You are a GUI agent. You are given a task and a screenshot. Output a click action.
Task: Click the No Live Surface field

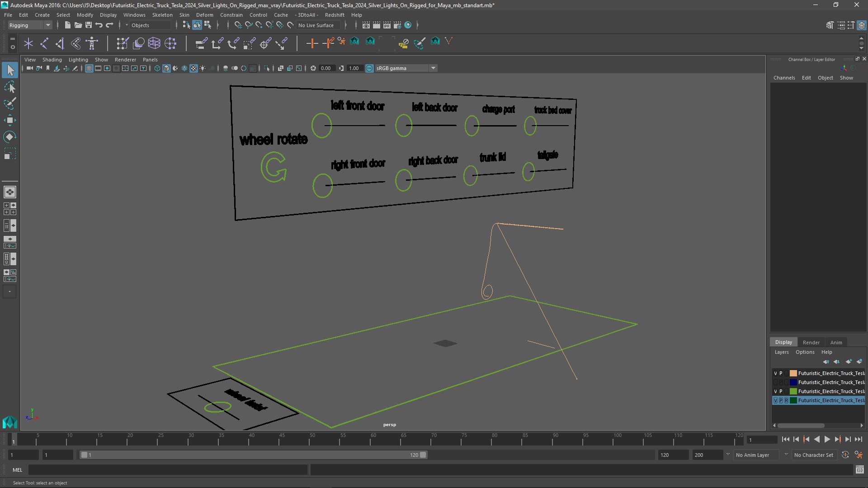318,25
